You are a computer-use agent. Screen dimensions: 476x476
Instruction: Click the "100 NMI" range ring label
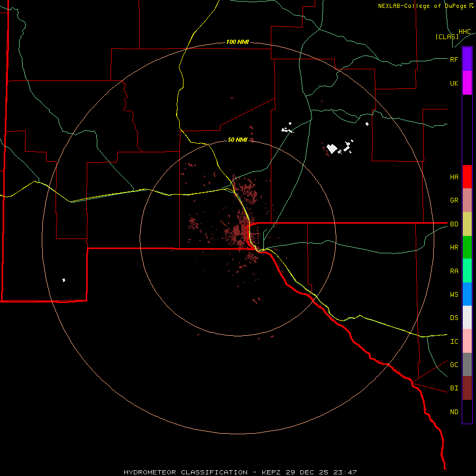click(237, 42)
